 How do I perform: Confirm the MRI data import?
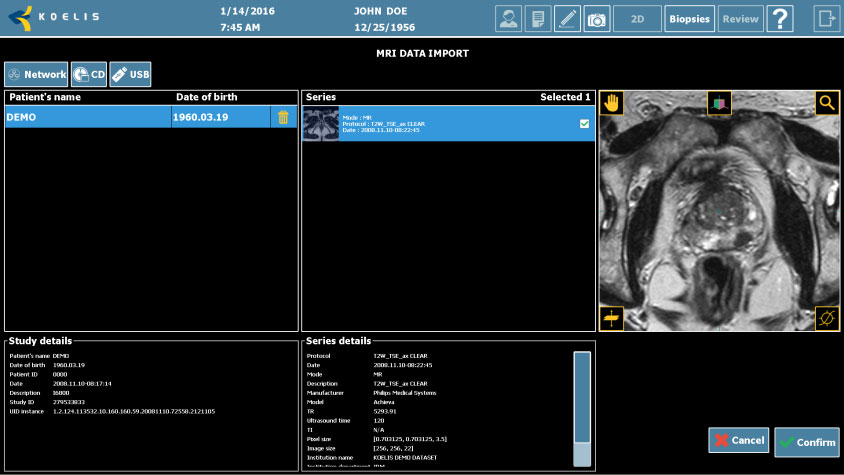pos(807,442)
